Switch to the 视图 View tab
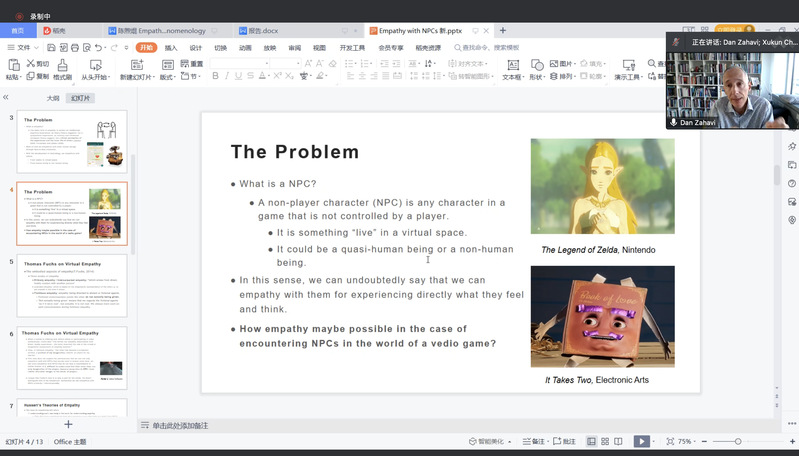799x456 pixels. pyautogui.click(x=319, y=47)
